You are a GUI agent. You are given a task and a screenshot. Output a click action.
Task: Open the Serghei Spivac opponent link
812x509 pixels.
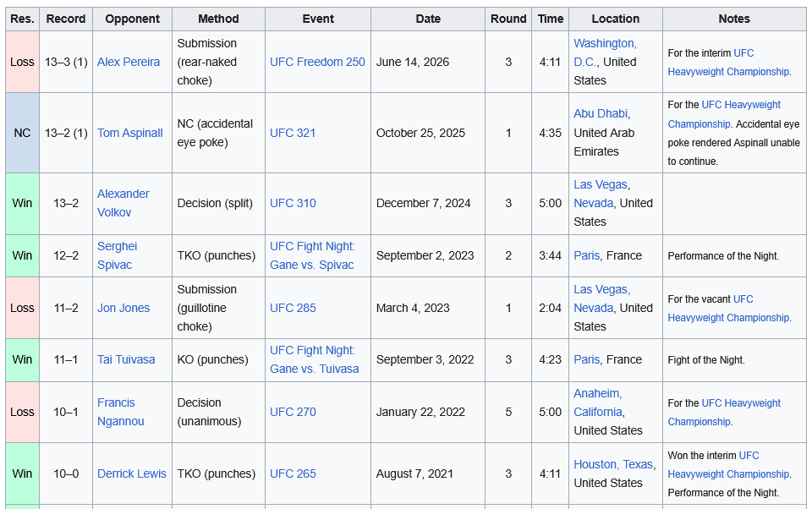point(117,255)
